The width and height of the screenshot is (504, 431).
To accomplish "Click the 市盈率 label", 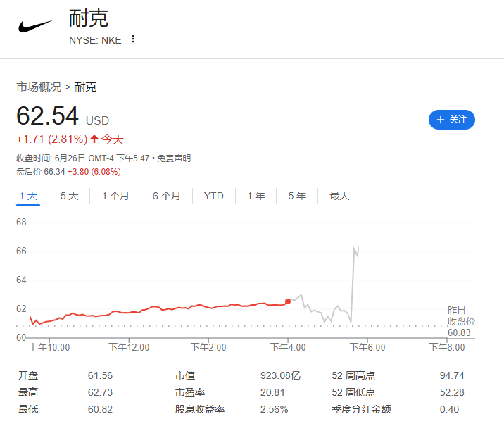I will 190,392.
